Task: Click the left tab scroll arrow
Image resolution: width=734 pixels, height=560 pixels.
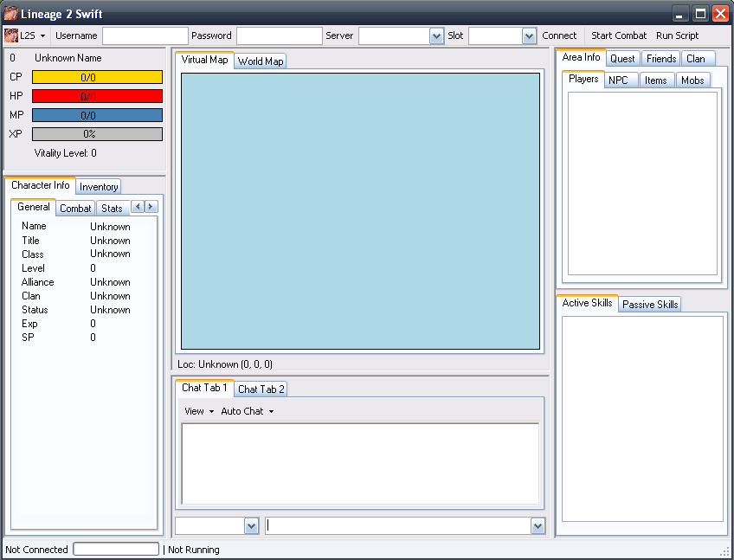Action: coord(138,207)
